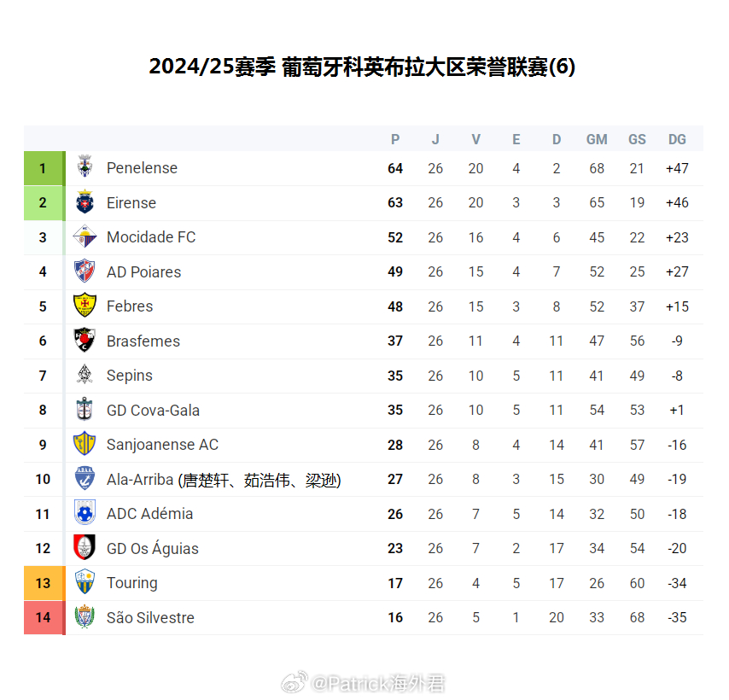
Task: Click the AD Poiares club crest
Action: pyautogui.click(x=85, y=271)
